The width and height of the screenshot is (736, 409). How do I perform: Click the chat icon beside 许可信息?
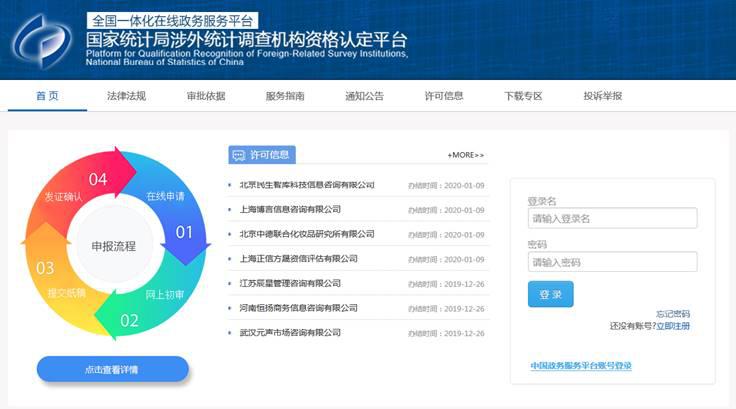(x=238, y=155)
